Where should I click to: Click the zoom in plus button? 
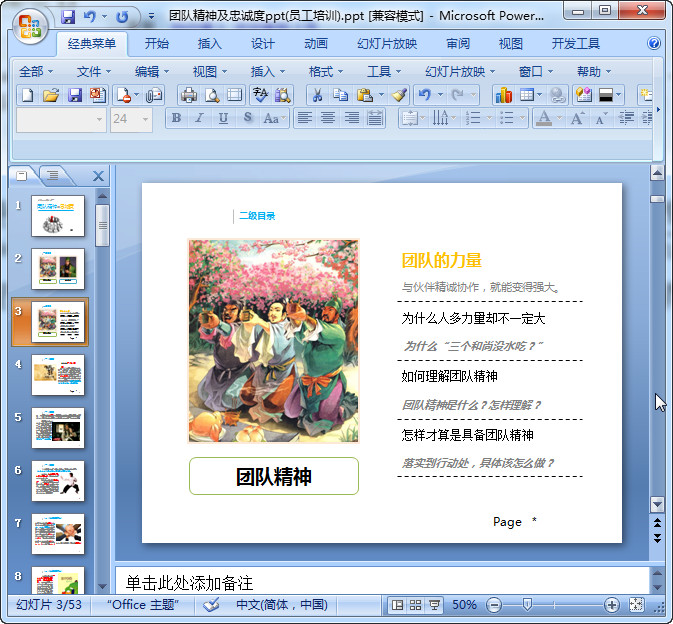click(611, 605)
